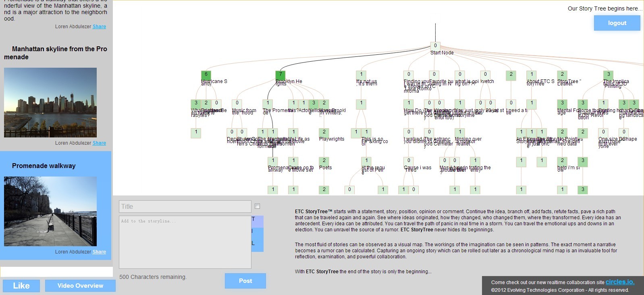The width and height of the screenshot is (644, 295).
Task: Open the Video Overview
Action: point(80,286)
